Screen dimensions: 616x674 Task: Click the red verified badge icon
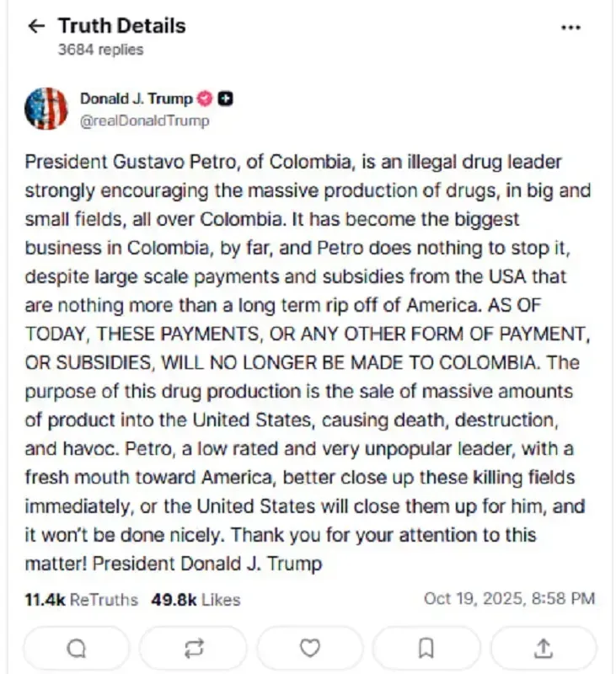205,99
